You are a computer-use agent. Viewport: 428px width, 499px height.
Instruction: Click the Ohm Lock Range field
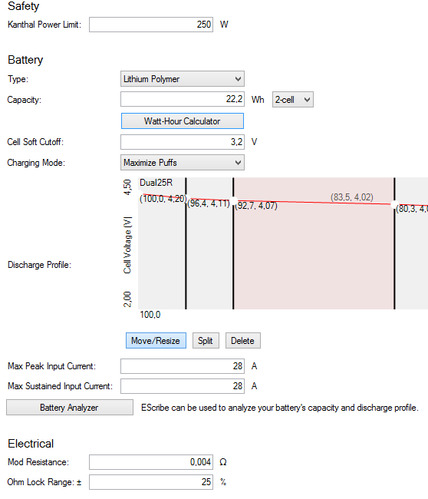(x=151, y=482)
